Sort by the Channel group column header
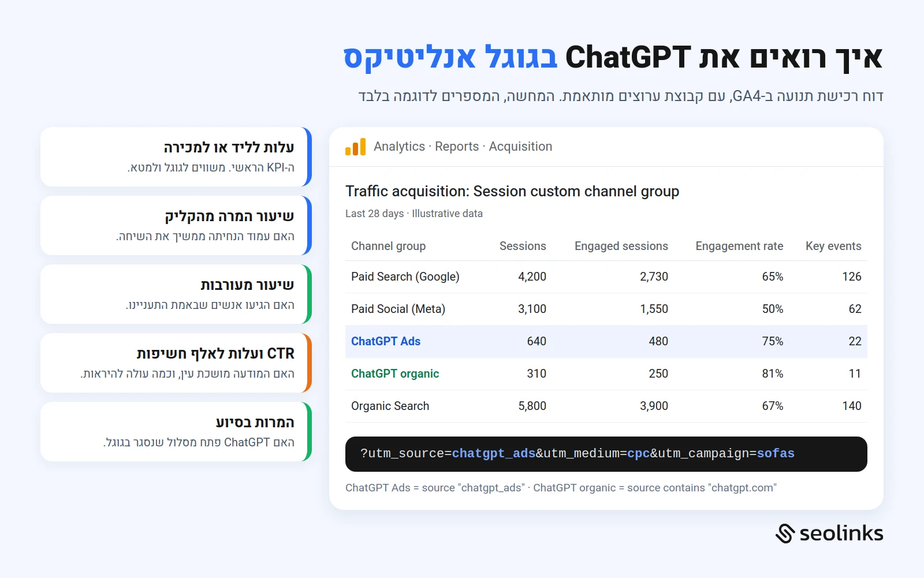924x578 pixels. coord(388,246)
